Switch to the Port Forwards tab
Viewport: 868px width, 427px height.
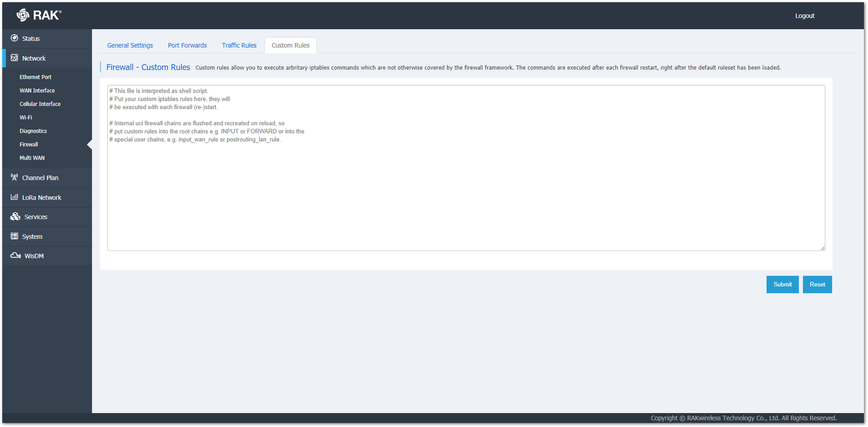pyautogui.click(x=187, y=45)
